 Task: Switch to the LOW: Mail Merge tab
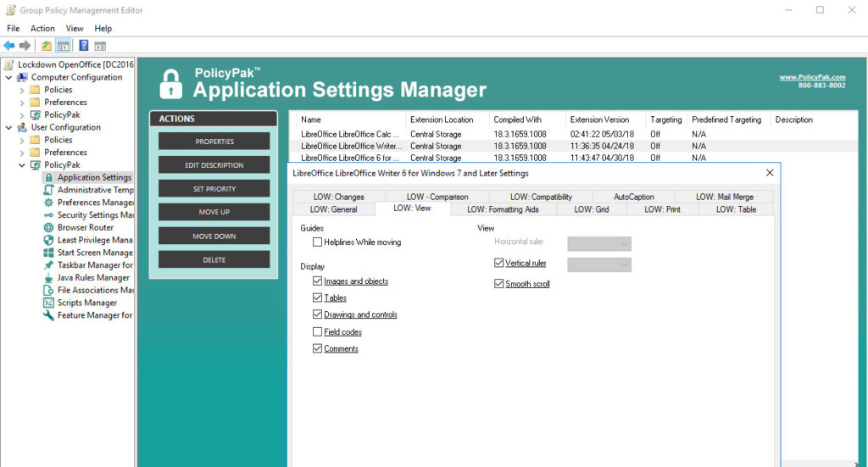pyautogui.click(x=725, y=197)
